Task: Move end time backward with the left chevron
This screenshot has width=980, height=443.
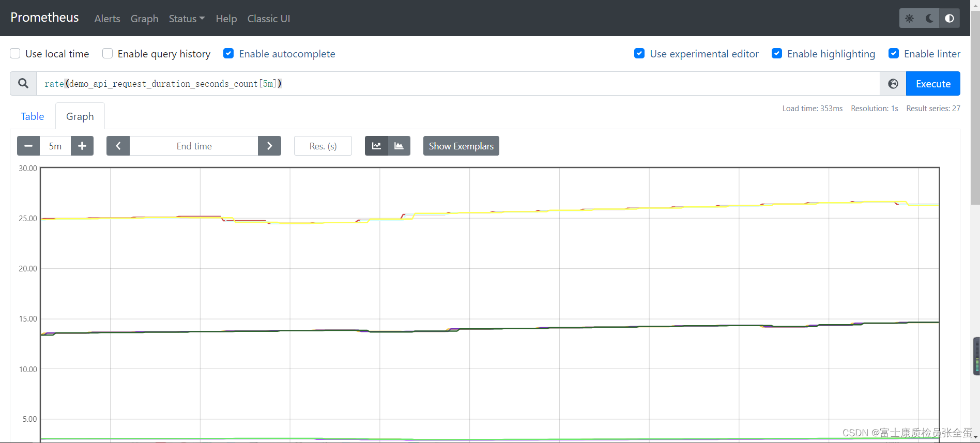Action: click(x=118, y=146)
